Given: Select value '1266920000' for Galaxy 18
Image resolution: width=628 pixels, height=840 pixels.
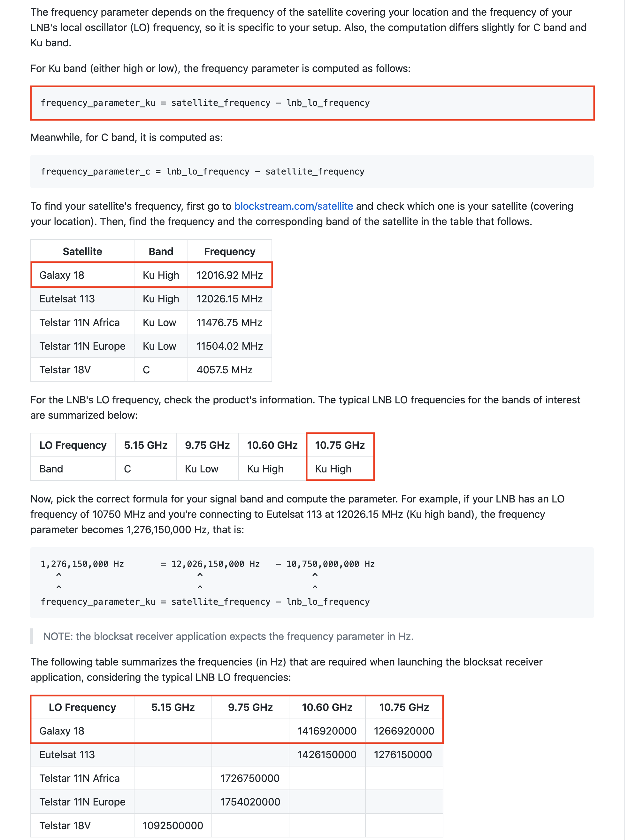Looking at the screenshot, I should tap(404, 731).
